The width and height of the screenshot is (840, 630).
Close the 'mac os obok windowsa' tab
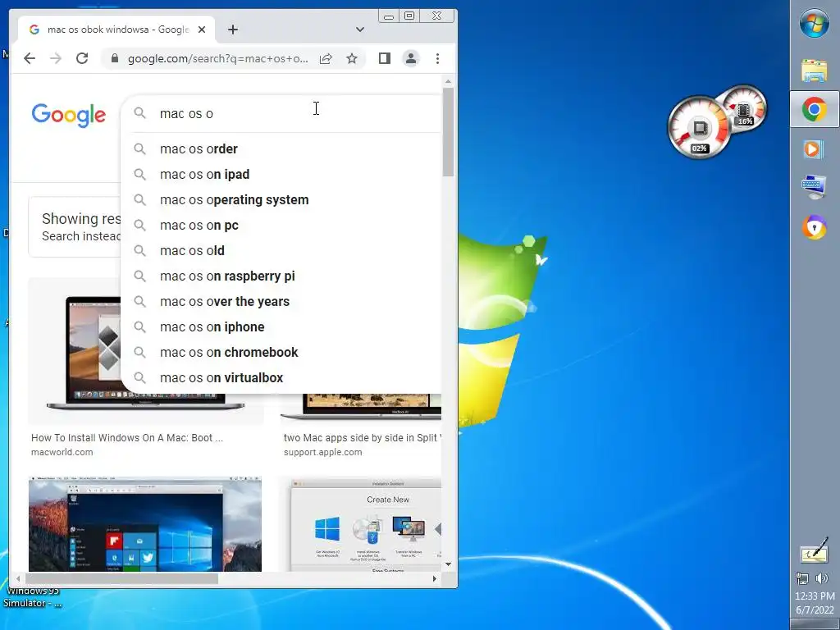[202, 30]
